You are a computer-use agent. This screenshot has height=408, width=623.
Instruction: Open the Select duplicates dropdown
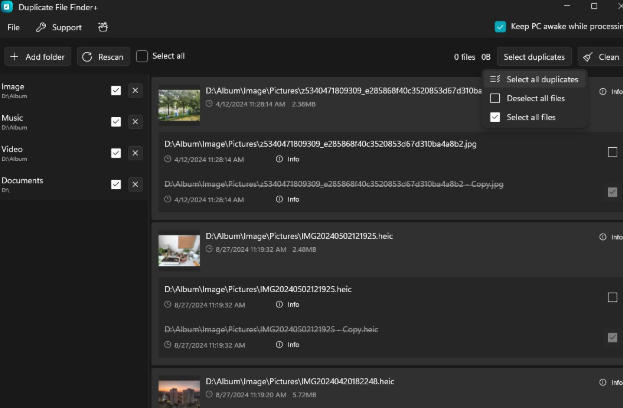tap(534, 57)
